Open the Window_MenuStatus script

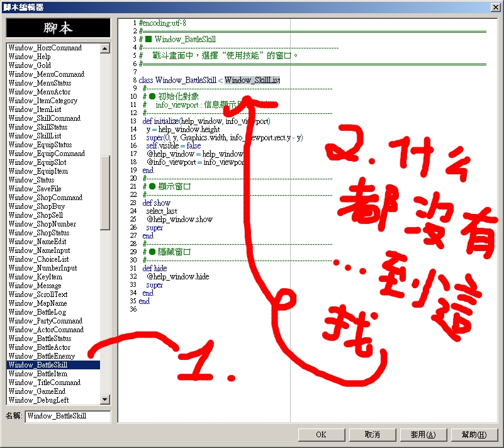click(x=53, y=83)
